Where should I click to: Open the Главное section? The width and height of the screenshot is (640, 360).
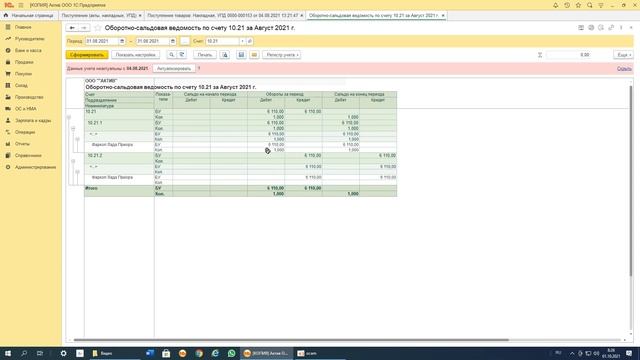coord(23,27)
